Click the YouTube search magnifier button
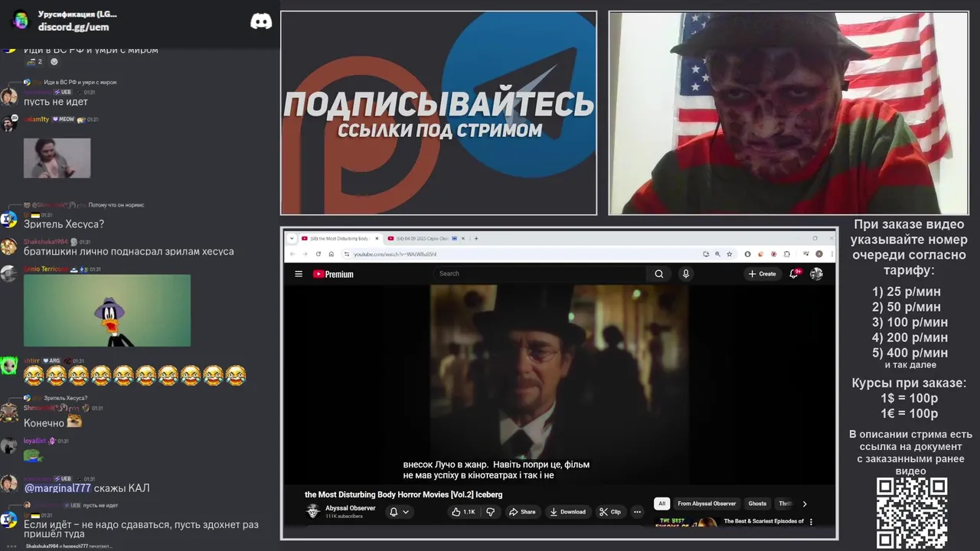Image resolution: width=980 pixels, height=551 pixels. [658, 274]
